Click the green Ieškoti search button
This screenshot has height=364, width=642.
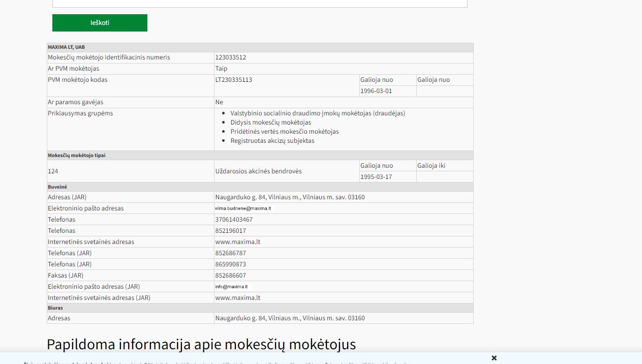click(100, 23)
